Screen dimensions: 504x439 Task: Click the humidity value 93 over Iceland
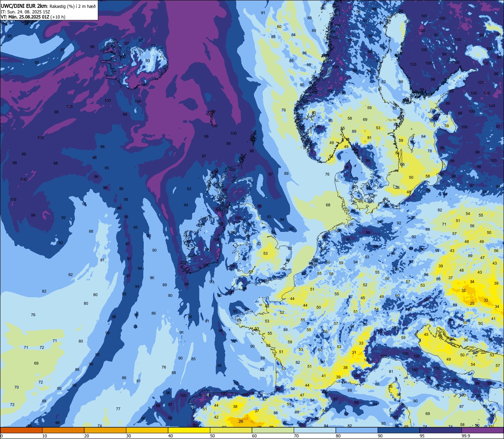[148, 61]
